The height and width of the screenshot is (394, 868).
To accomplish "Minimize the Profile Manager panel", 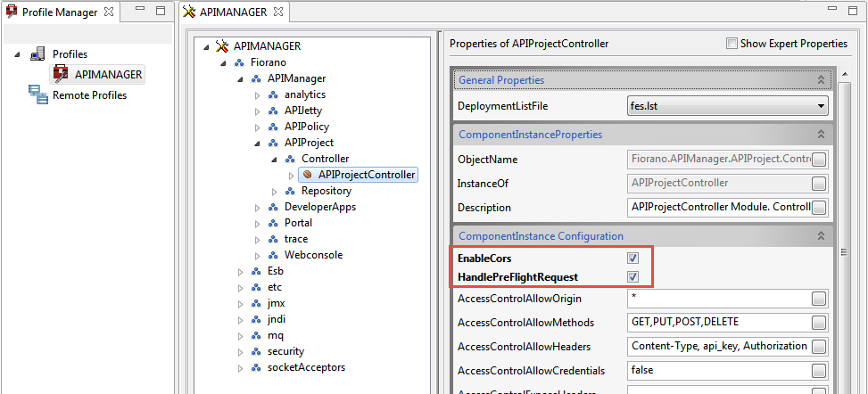I will pyautogui.click(x=141, y=10).
